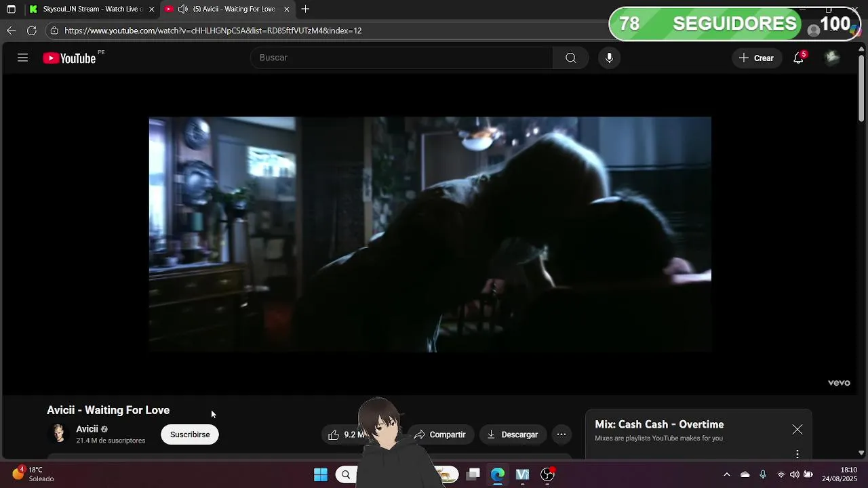Open more actions three-dot menu
868x488 pixels.
pos(561,434)
